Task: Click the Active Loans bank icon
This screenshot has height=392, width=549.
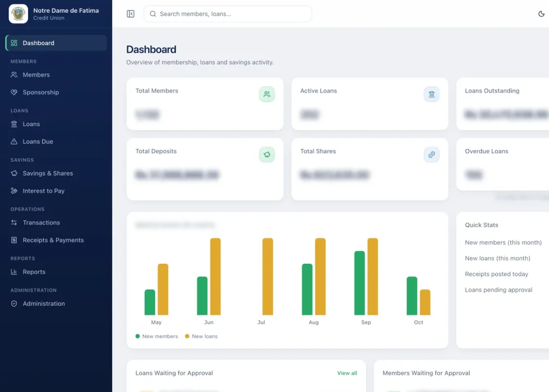Action: pyautogui.click(x=432, y=94)
